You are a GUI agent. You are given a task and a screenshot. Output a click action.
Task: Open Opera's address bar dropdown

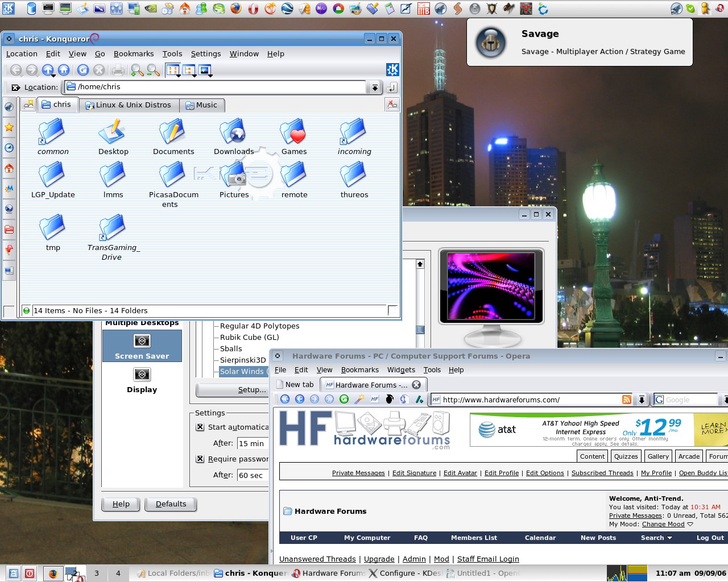coord(642,400)
